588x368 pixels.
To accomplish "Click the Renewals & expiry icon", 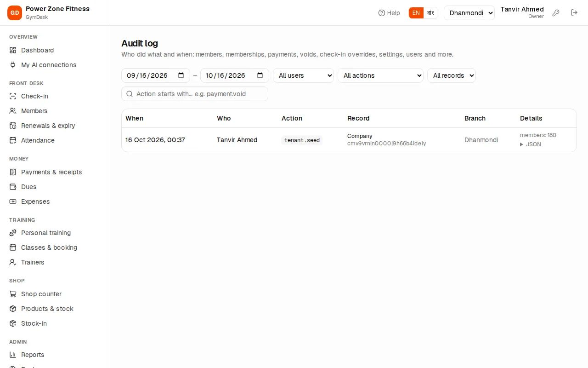I will tap(13, 126).
